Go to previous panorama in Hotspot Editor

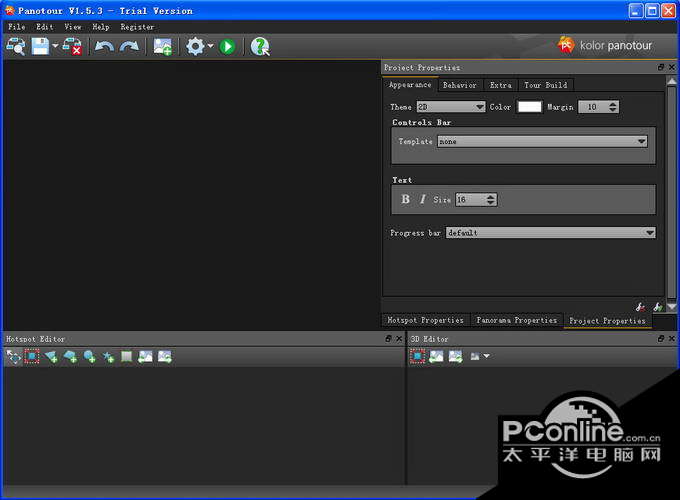click(145, 356)
